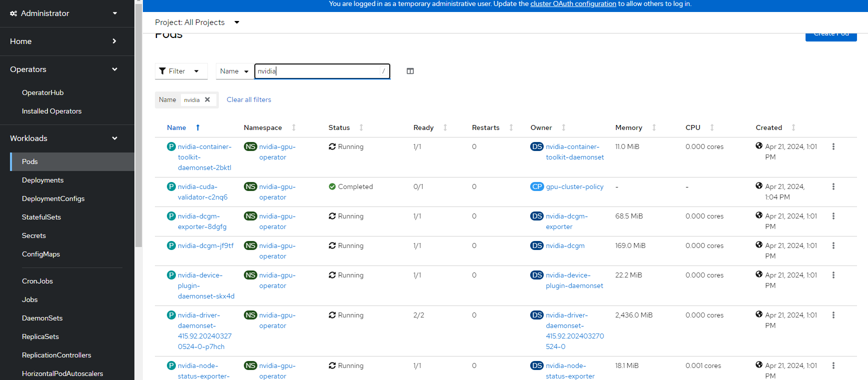Click the sidebar vertical scrollbar

click(138, 125)
